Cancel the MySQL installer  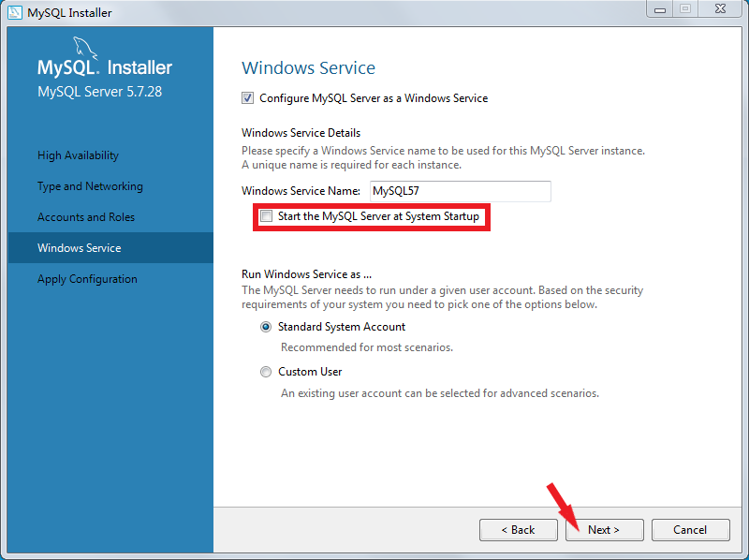pyautogui.click(x=690, y=530)
